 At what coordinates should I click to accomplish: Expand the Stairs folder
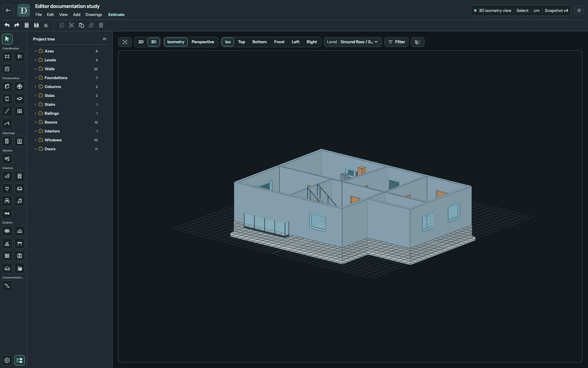[35, 105]
